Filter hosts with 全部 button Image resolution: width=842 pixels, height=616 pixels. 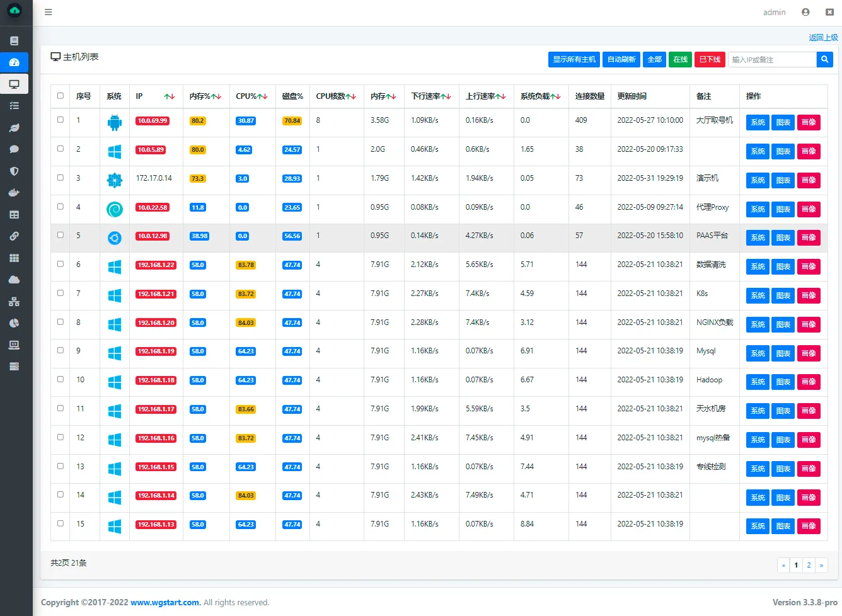click(x=654, y=59)
